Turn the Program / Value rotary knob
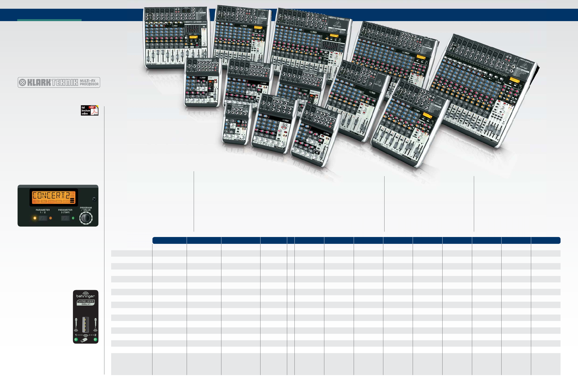578x392 pixels. [x=86, y=218]
